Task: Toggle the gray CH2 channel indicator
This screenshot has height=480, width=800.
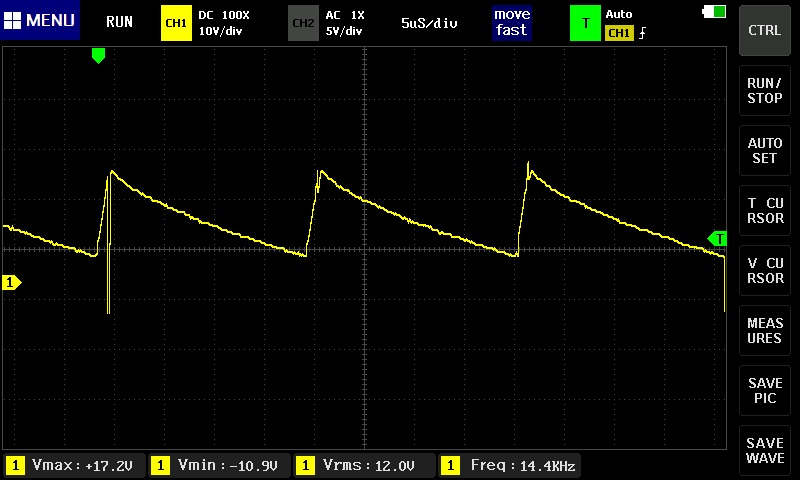Action: tap(302, 22)
